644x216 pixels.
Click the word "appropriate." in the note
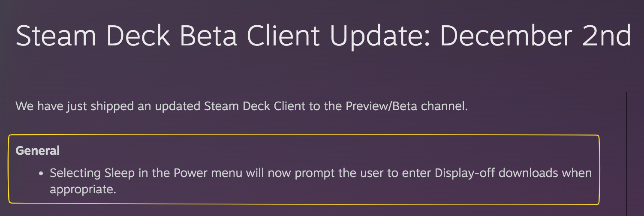point(83,189)
